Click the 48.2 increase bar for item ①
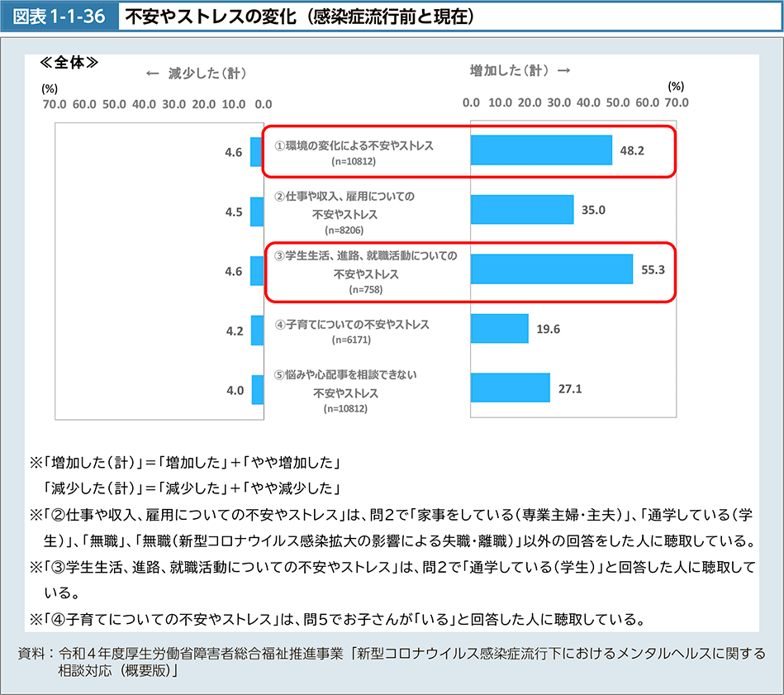The height and width of the screenshot is (695, 784). coord(541,150)
